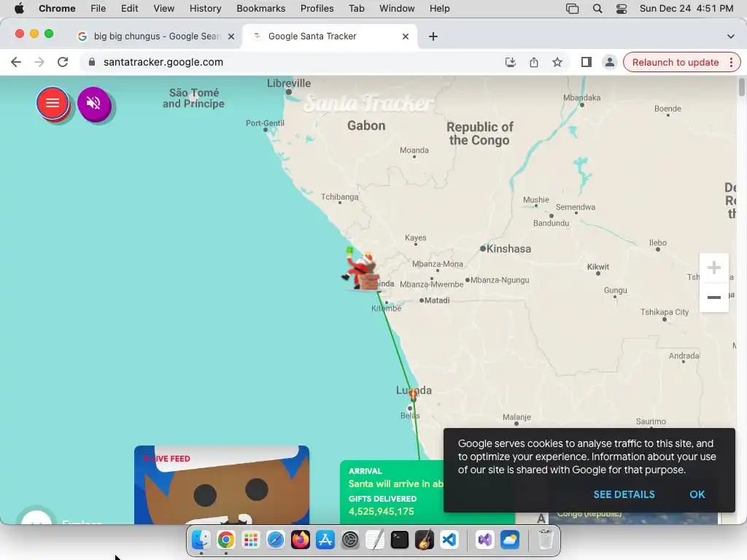Open Terminal from the dock
The width and height of the screenshot is (747, 560).
(x=399, y=540)
